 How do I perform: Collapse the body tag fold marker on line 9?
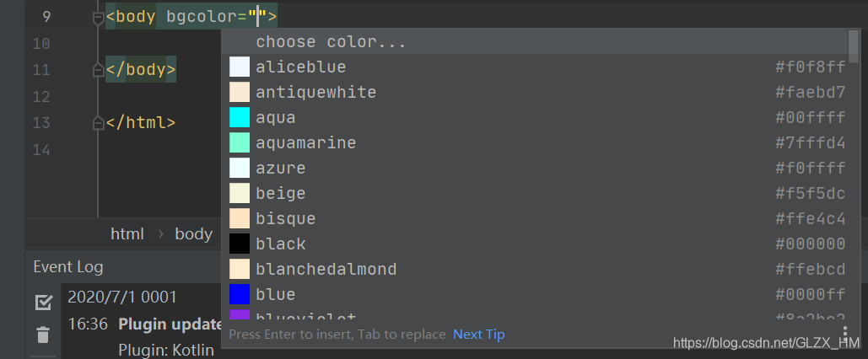click(x=99, y=19)
